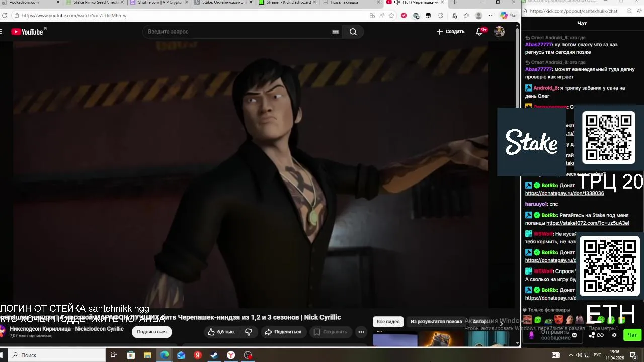The width and height of the screenshot is (644, 362).
Task: Switch to Stake Plinko Seed Checker tab
Action: pos(94,3)
